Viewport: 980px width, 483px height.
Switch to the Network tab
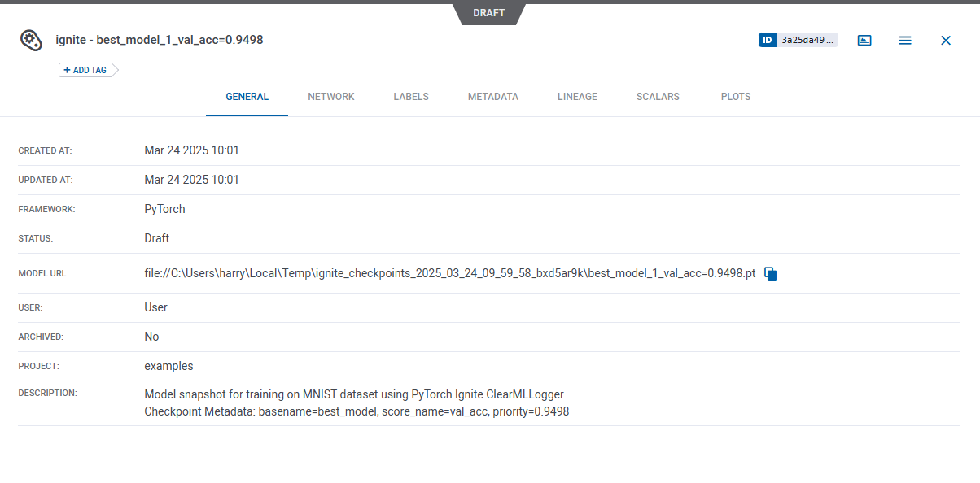point(330,97)
